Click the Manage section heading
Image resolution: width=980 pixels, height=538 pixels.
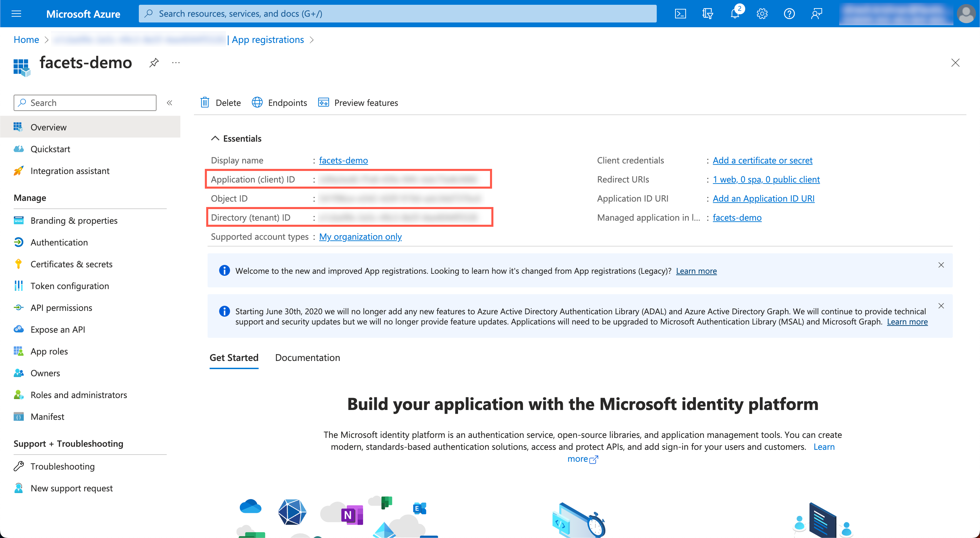[x=30, y=198]
